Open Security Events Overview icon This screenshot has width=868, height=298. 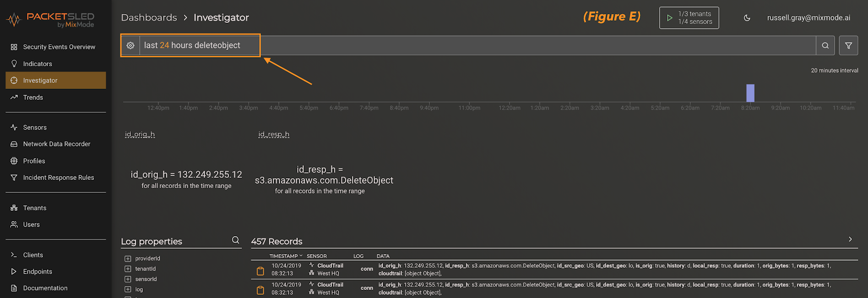click(14, 47)
